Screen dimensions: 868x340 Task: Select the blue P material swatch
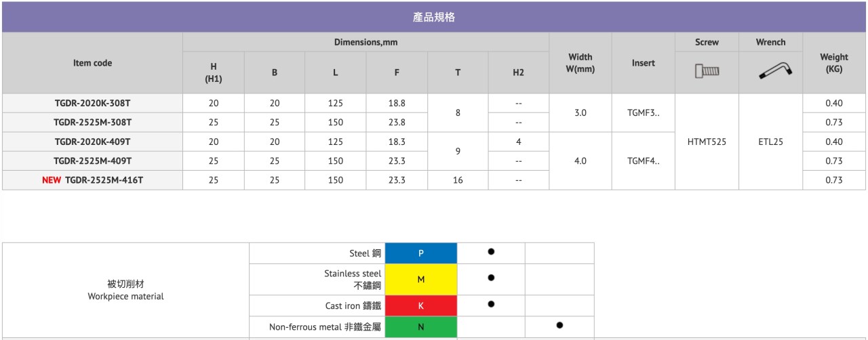421,253
